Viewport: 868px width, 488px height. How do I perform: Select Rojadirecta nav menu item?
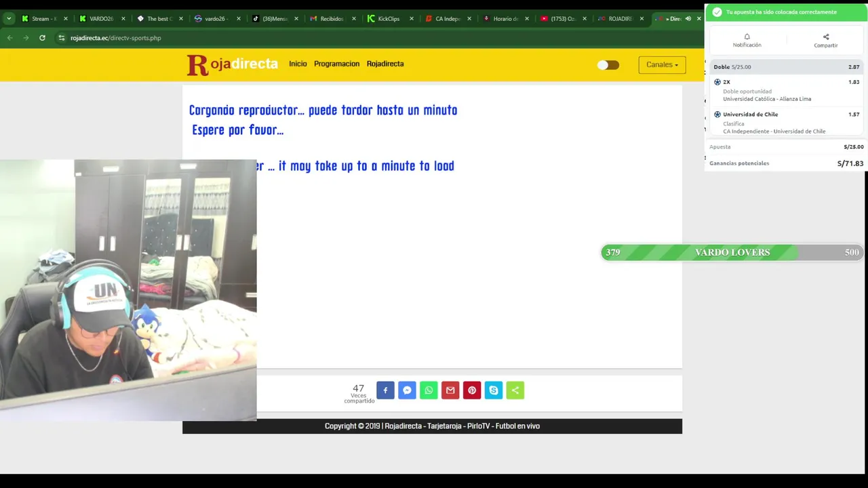pos(385,64)
